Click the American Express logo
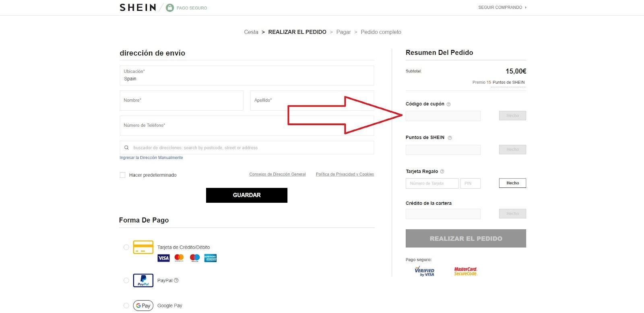This screenshot has height=313, width=644. click(x=211, y=258)
